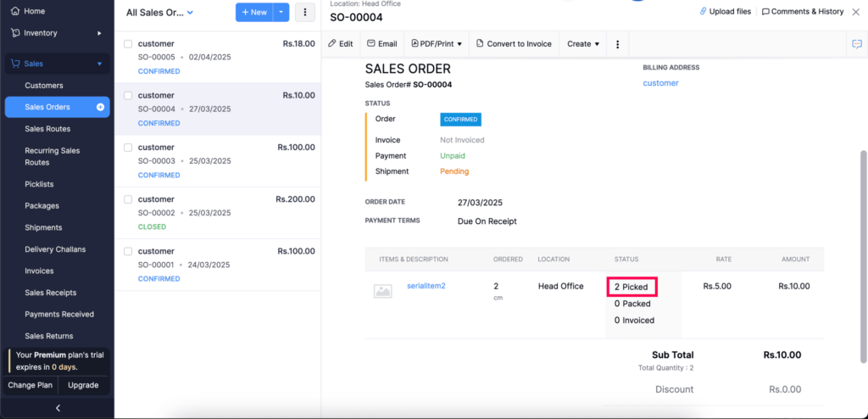Click the Rs.5.00 rate cell
868x419 pixels.
point(717,287)
